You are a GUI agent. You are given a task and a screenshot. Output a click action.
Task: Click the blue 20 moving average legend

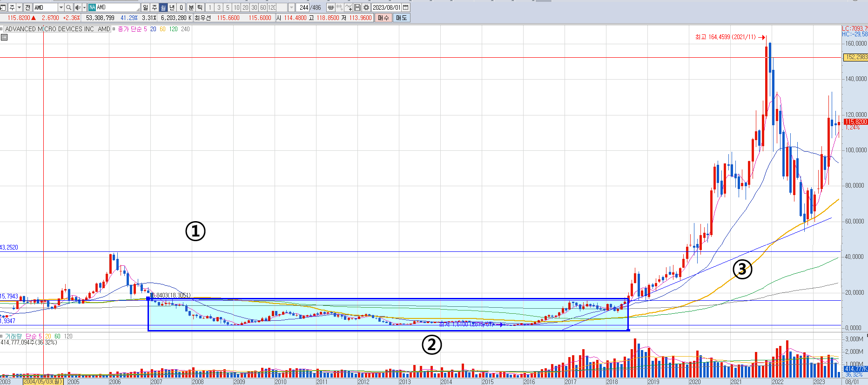153,29
